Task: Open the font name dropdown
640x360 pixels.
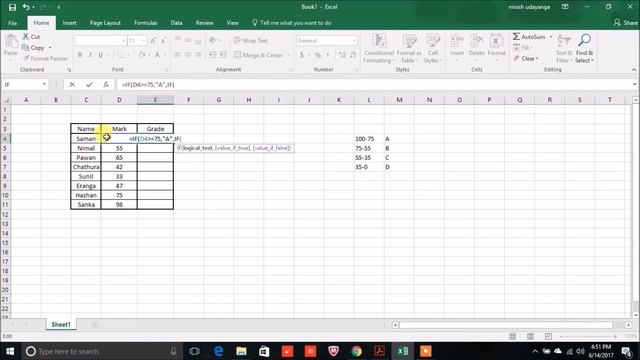Action: pyautogui.click(x=123, y=40)
